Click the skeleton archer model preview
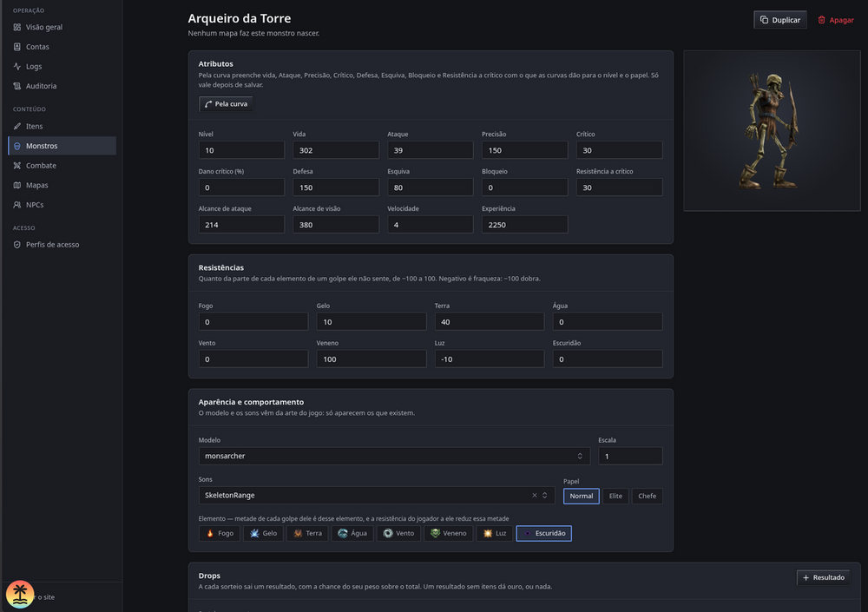The height and width of the screenshot is (612, 868). point(772,131)
